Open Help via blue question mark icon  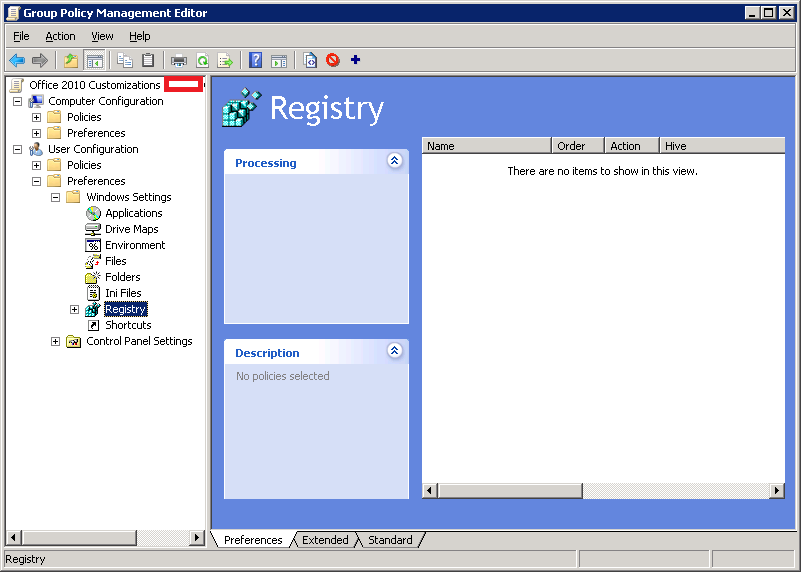tap(256, 61)
